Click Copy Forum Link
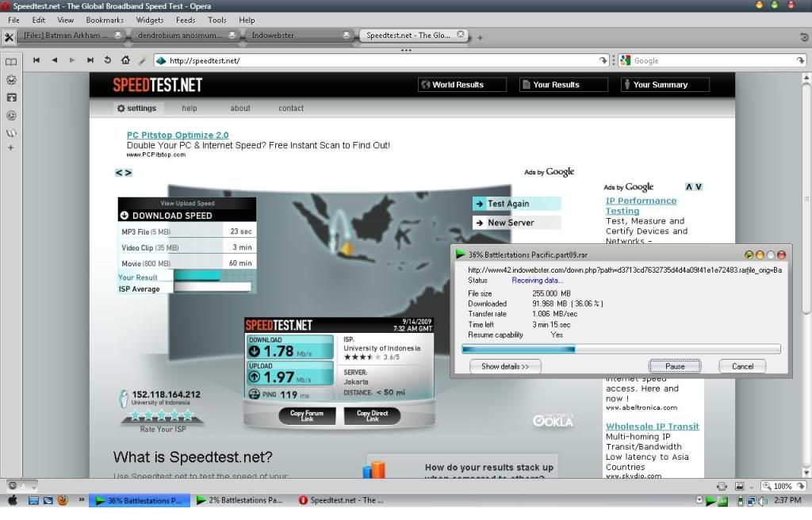Image resolution: width=812 pixels, height=520 pixels. coord(307,415)
